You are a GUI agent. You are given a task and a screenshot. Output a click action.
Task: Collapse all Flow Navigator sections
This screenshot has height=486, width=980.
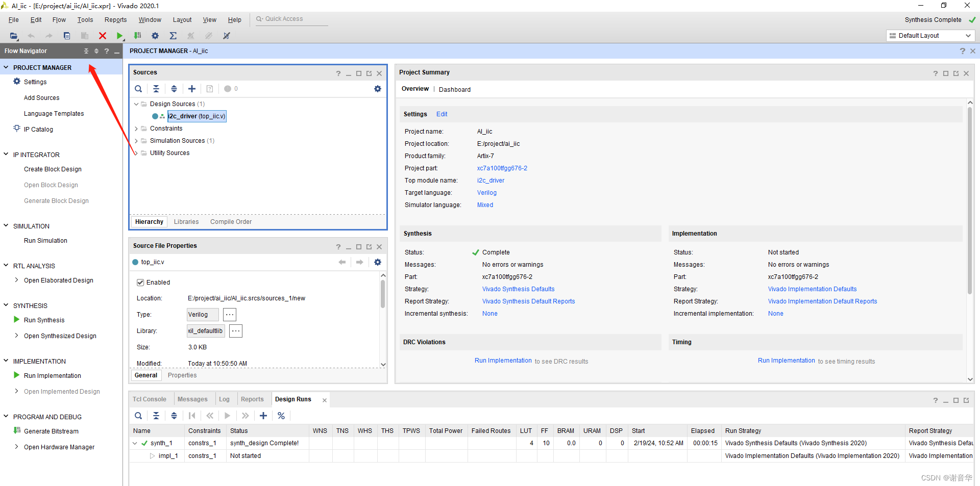pyautogui.click(x=86, y=51)
